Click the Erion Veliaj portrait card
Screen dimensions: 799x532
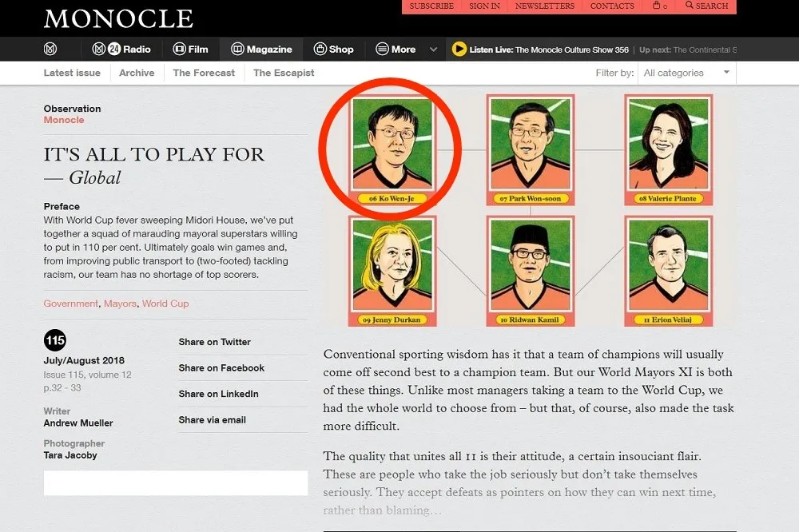(668, 271)
